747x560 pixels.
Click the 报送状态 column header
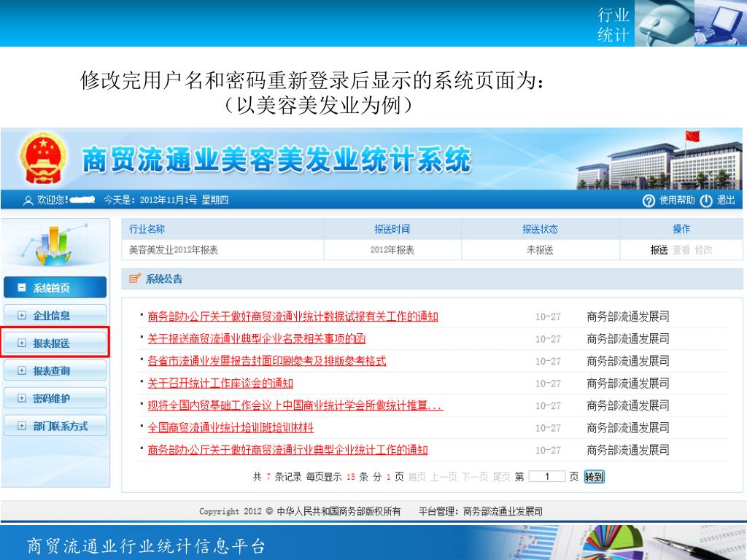[540, 229]
